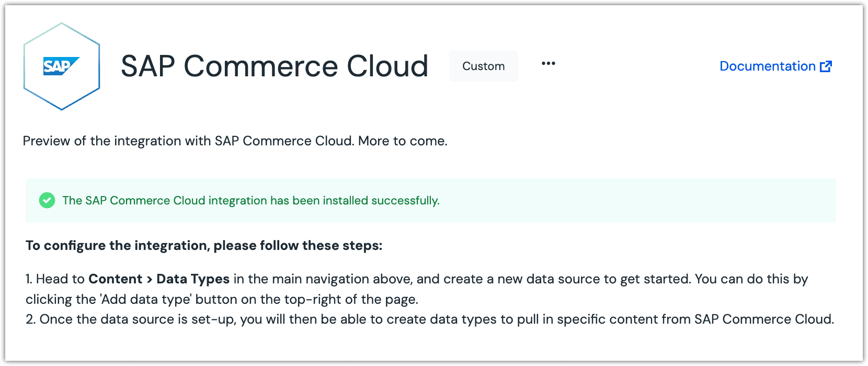Click the green success notification banner
Image resolution: width=868 pixels, height=366 pixels.
click(431, 201)
